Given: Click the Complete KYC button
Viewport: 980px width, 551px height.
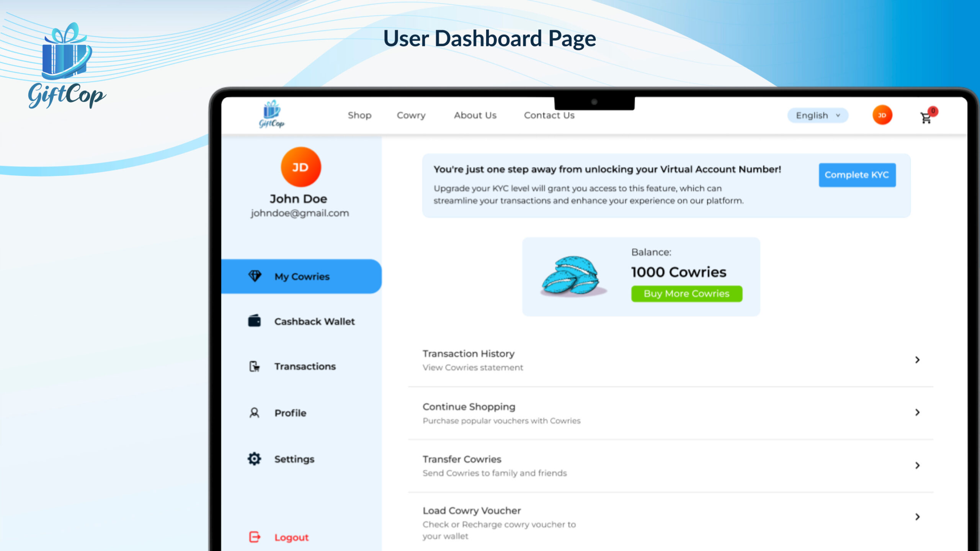Looking at the screenshot, I should click(857, 175).
